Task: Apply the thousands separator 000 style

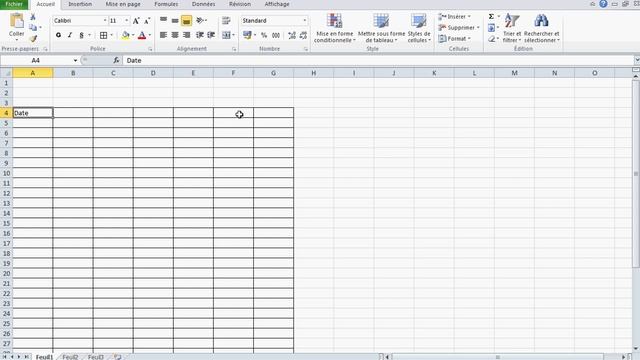Action: pos(276,35)
